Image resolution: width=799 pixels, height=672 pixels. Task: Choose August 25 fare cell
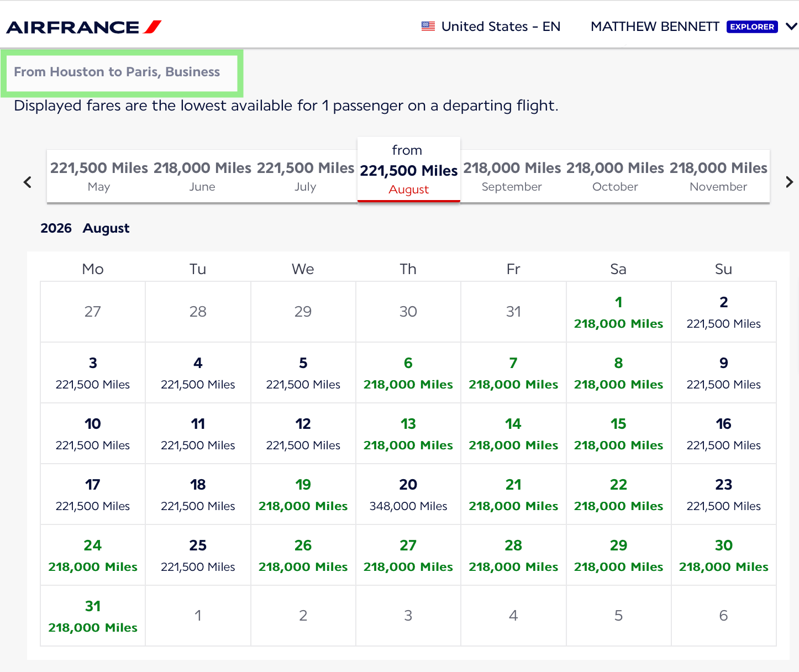198,555
